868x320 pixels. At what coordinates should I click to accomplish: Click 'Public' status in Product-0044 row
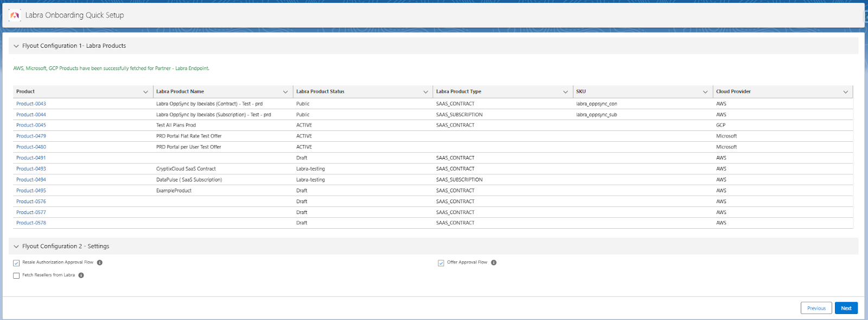303,115
